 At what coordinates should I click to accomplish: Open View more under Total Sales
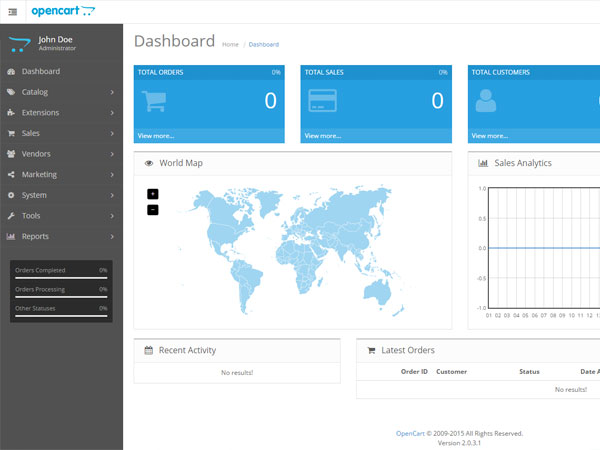(323, 135)
